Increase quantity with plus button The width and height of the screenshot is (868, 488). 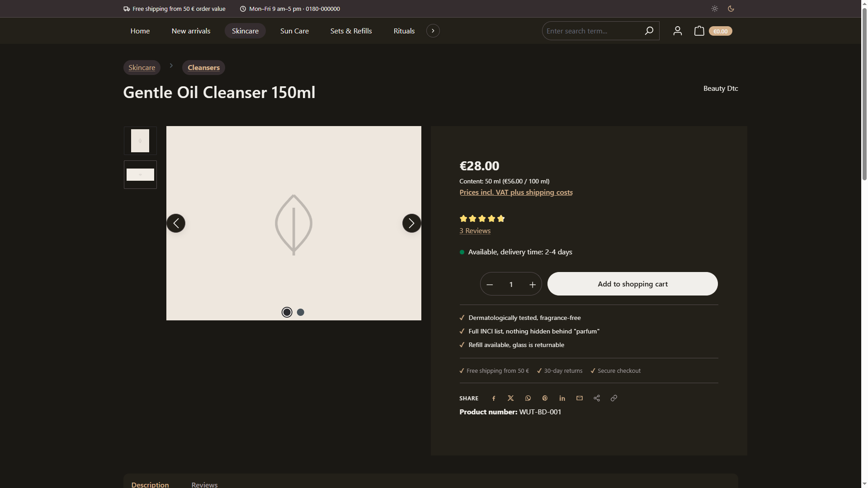click(533, 284)
